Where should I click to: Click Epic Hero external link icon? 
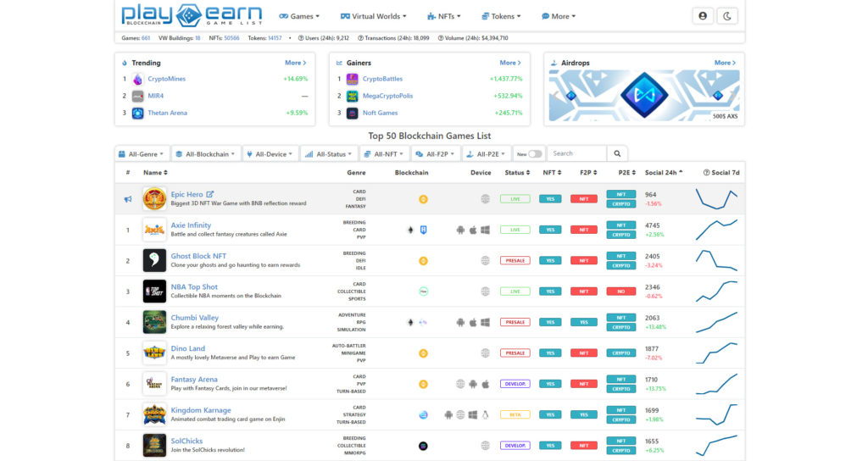[x=210, y=194]
